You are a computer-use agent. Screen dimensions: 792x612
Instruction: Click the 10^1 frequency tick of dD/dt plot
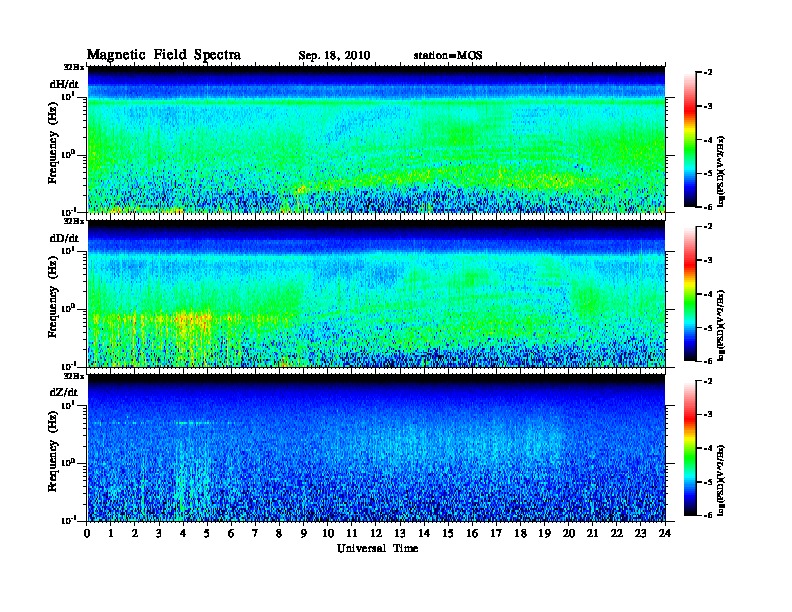tap(68, 250)
